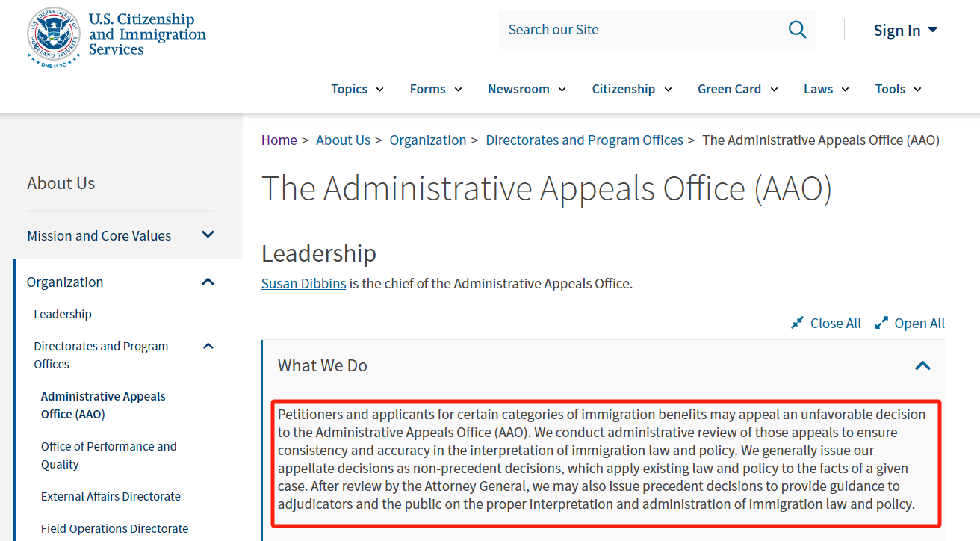
Task: Select Office of Performance and Quality
Action: 109,455
